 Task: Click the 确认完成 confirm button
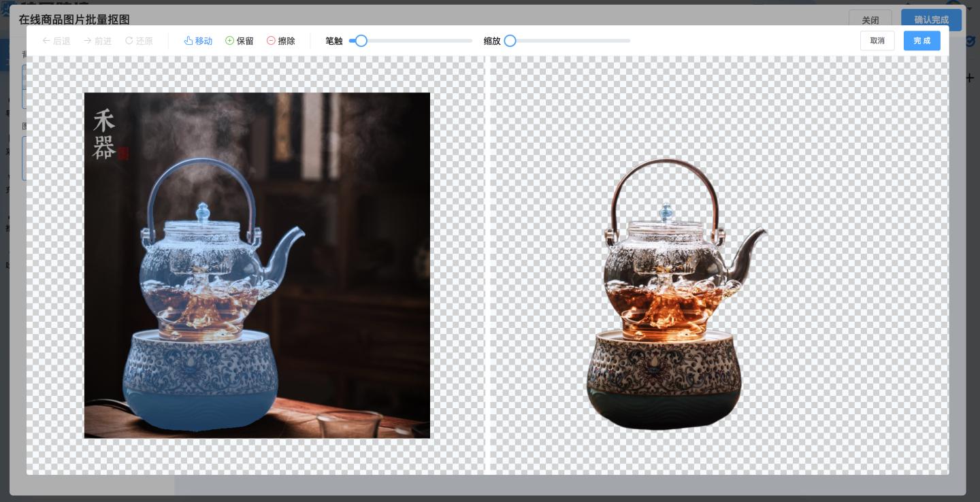click(x=930, y=20)
